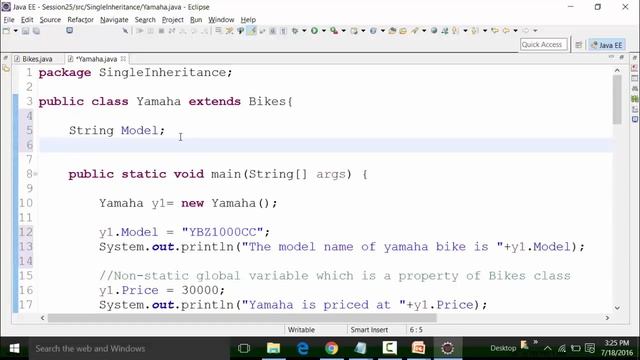Screen dimensions: 640x360
Task: Maximize the editor area icon
Action: tap(622, 58)
